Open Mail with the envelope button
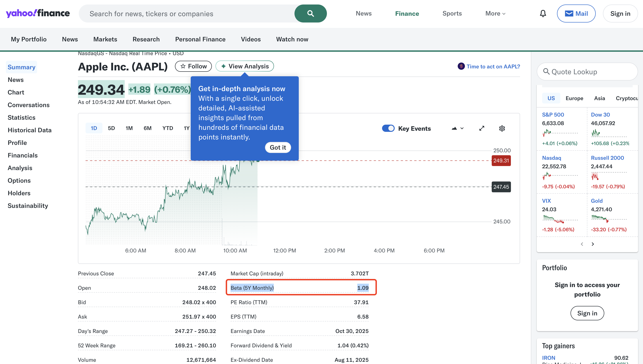 (x=576, y=13)
